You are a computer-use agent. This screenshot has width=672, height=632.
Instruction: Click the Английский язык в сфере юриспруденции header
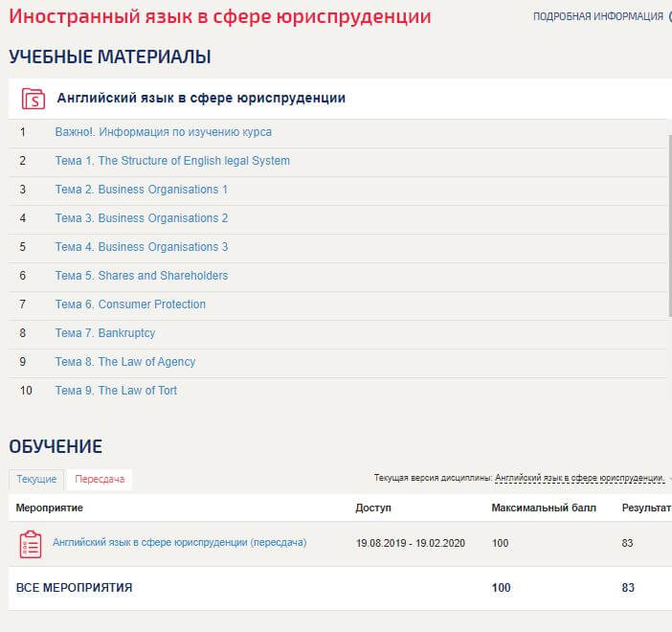[x=201, y=98]
